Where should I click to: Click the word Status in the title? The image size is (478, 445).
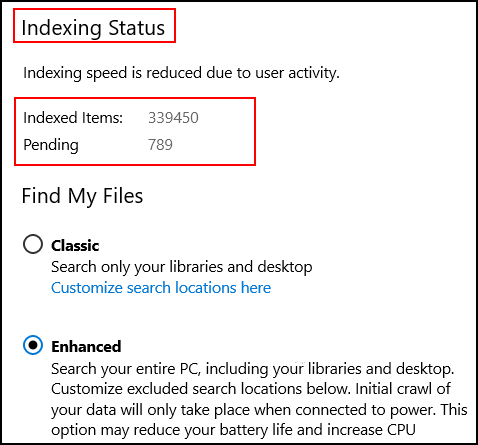137,27
